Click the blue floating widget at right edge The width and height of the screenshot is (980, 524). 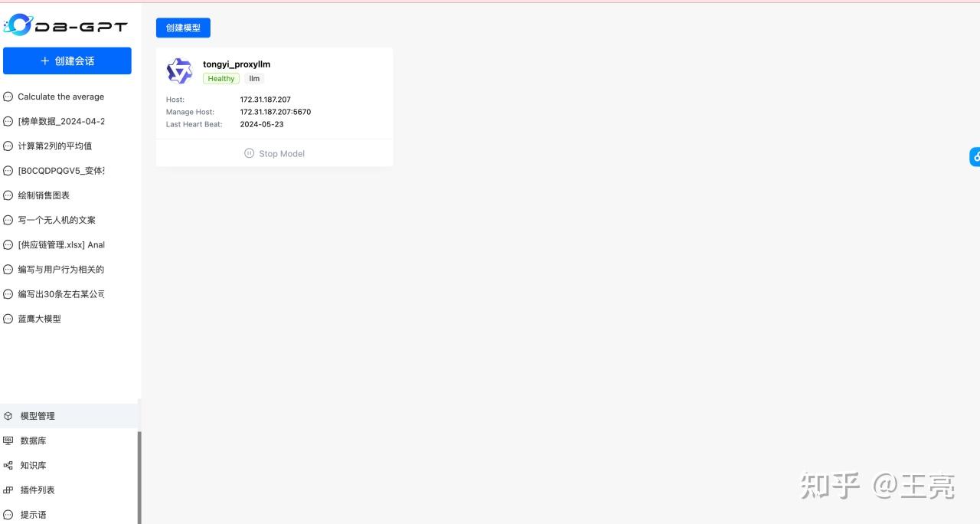(x=975, y=156)
